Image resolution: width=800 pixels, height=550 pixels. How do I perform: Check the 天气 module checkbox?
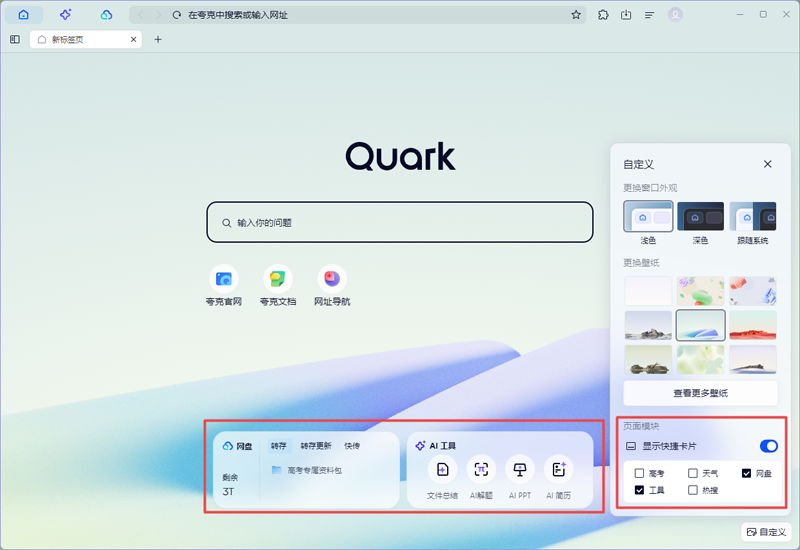click(x=692, y=473)
